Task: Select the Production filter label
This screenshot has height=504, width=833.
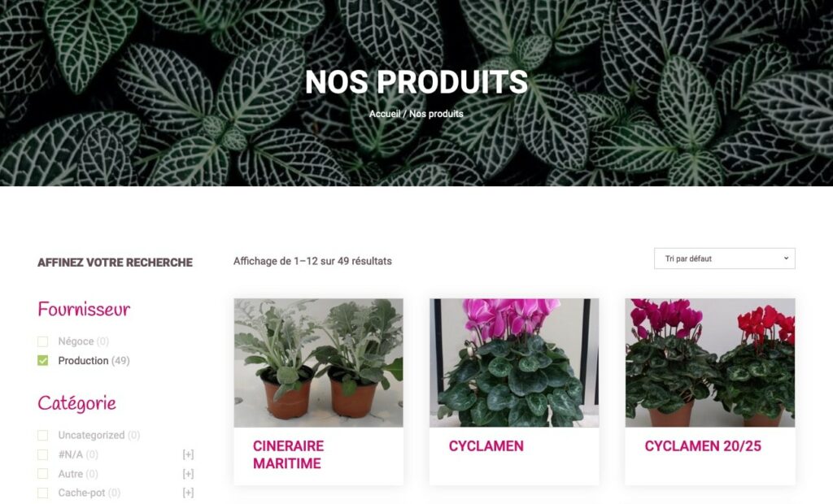Action: 84,361
